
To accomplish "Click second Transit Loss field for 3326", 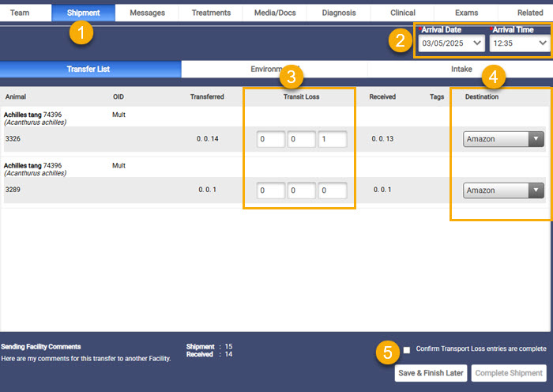I will [x=301, y=139].
